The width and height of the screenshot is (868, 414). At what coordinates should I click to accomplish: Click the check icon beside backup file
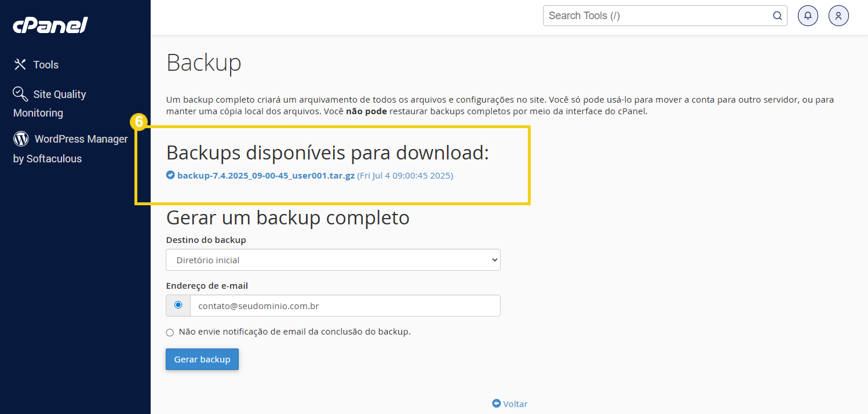(170, 175)
